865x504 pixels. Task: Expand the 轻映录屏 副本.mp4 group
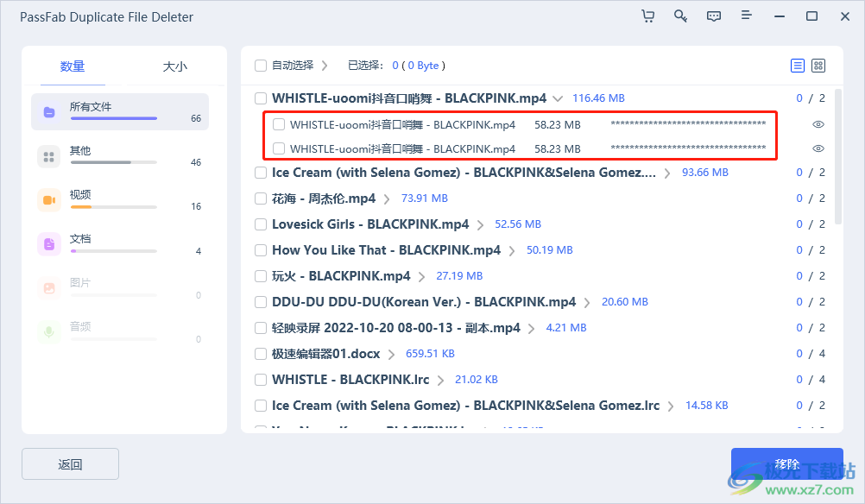coord(531,329)
